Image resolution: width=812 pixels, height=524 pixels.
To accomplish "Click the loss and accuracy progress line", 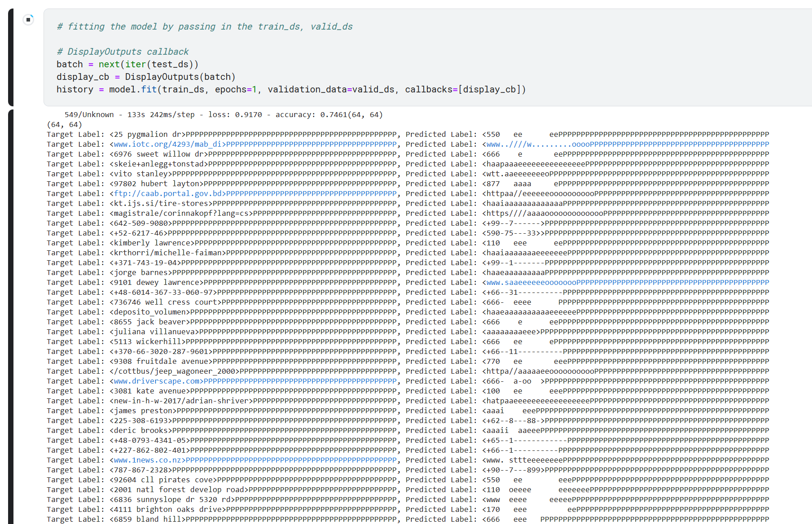I will pyautogui.click(x=223, y=114).
